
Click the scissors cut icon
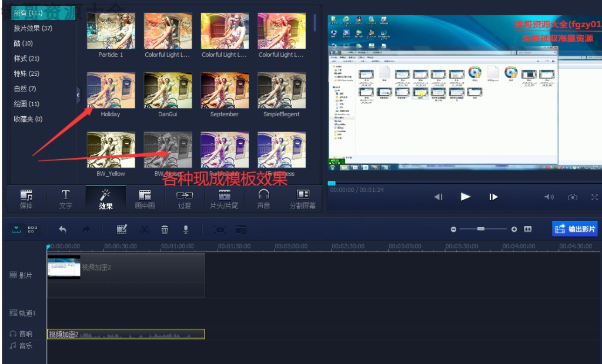(x=143, y=230)
